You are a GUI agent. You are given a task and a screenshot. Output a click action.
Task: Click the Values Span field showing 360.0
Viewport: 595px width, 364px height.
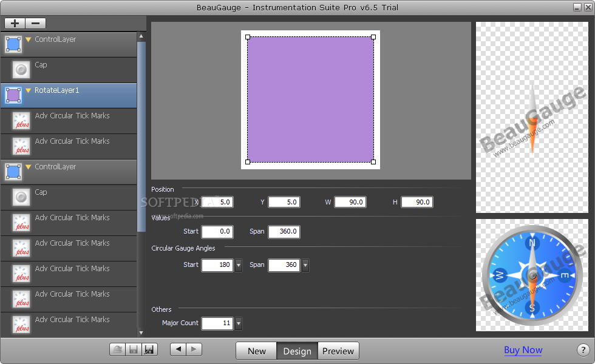(284, 231)
